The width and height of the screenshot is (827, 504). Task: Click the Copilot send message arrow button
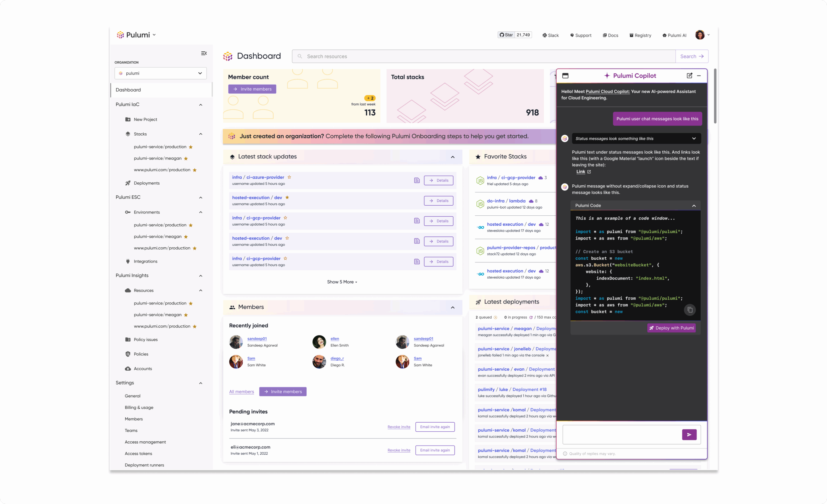coord(689,435)
